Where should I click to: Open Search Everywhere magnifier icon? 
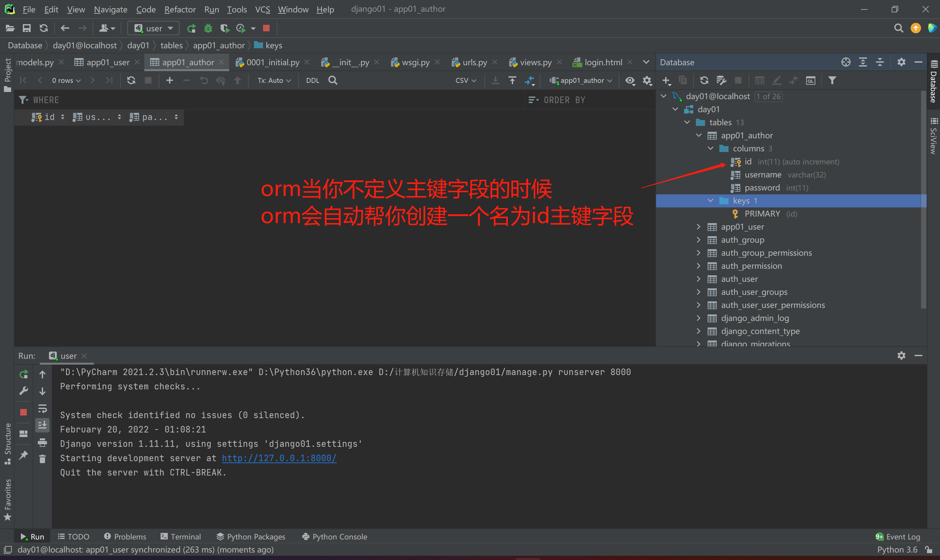coord(899,28)
